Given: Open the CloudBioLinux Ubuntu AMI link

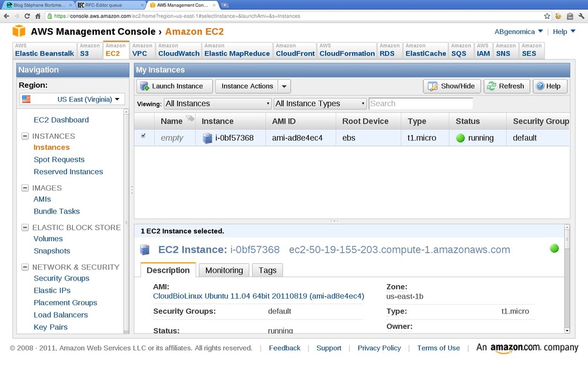Looking at the screenshot, I should click(x=258, y=296).
